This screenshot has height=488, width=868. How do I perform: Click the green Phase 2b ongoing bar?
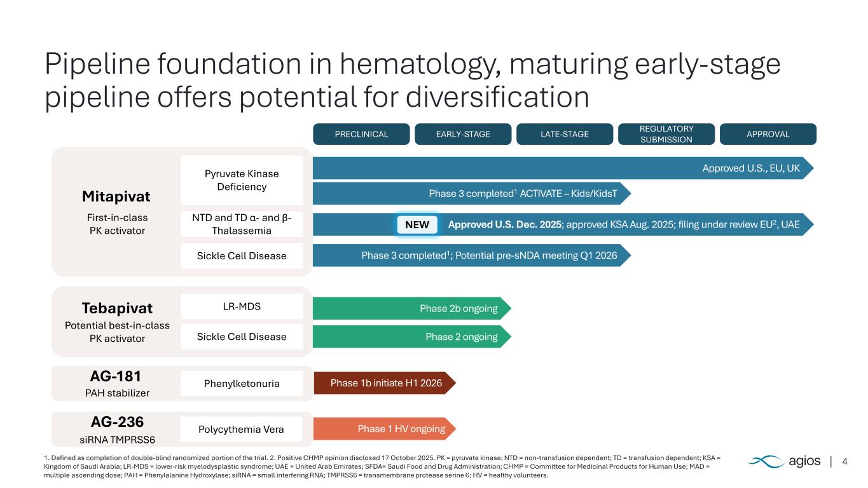(410, 308)
